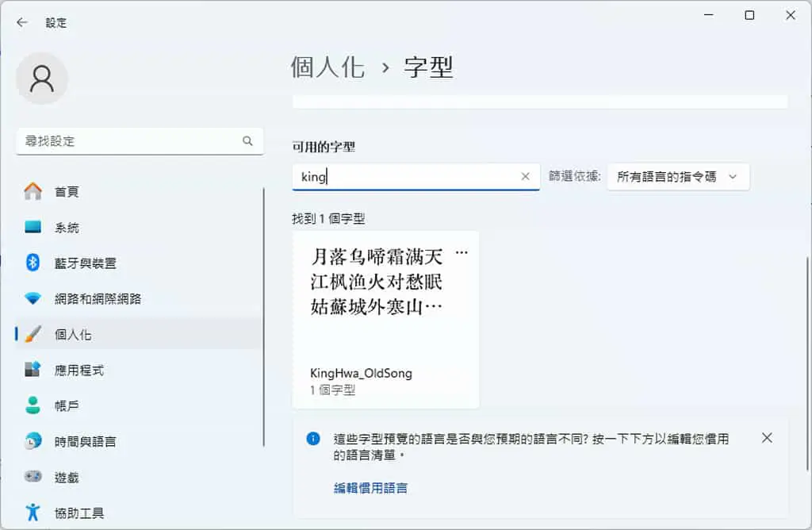Dismiss the language preview info banner

point(767,438)
